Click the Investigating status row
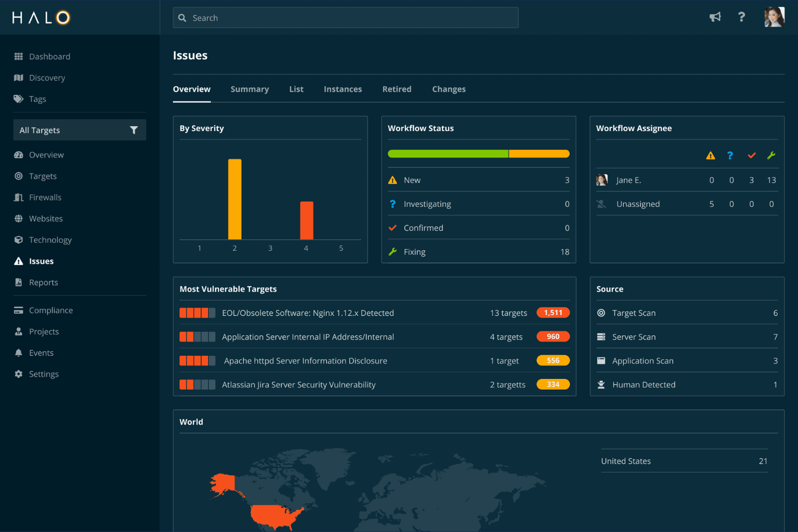This screenshot has height=532, width=798. (427, 204)
